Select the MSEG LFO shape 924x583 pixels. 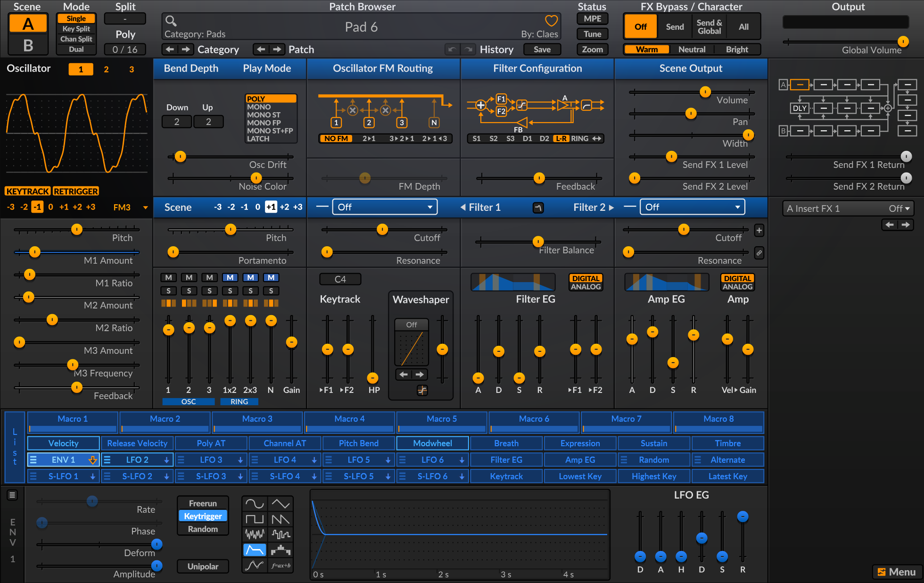pyautogui.click(x=255, y=565)
